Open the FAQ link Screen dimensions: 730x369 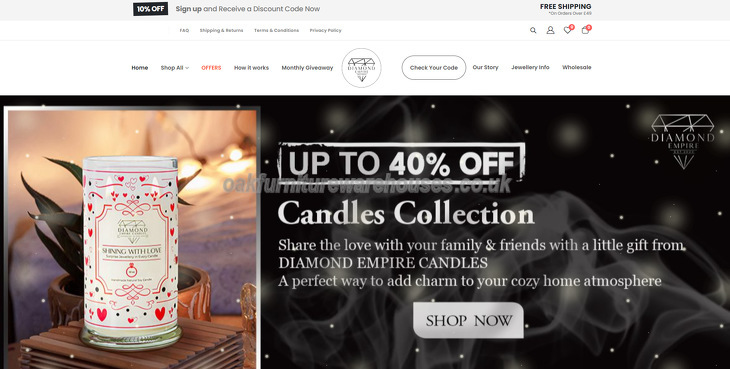point(184,30)
